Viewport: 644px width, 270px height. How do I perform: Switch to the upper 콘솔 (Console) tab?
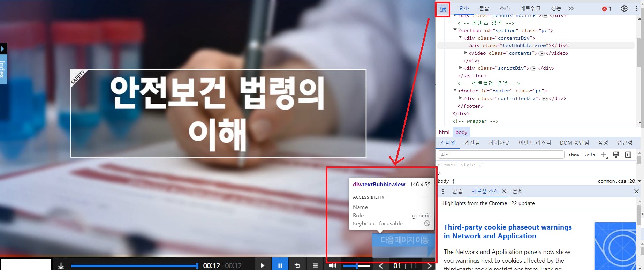point(484,8)
